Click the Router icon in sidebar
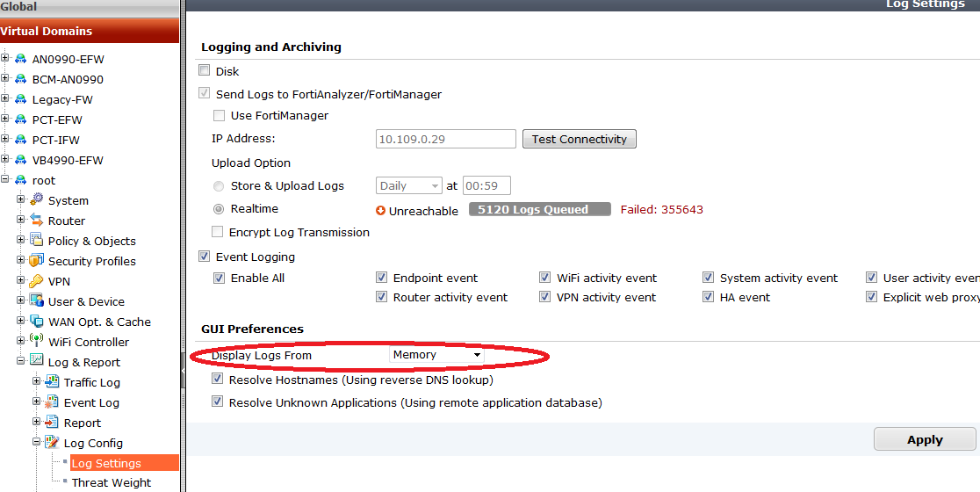This screenshot has width=980, height=492. [37, 221]
